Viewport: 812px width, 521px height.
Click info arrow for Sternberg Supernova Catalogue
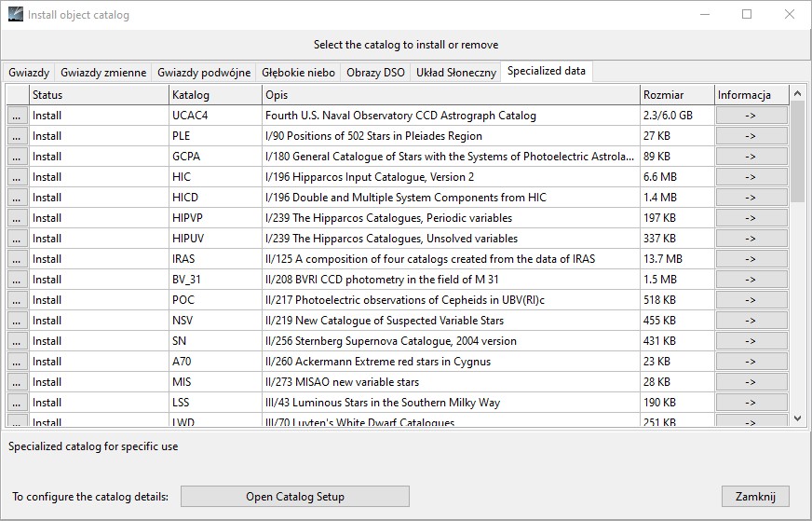pos(751,341)
